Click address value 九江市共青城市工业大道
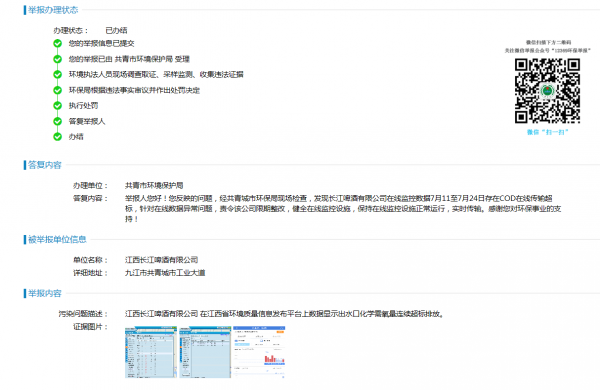 pos(165,273)
